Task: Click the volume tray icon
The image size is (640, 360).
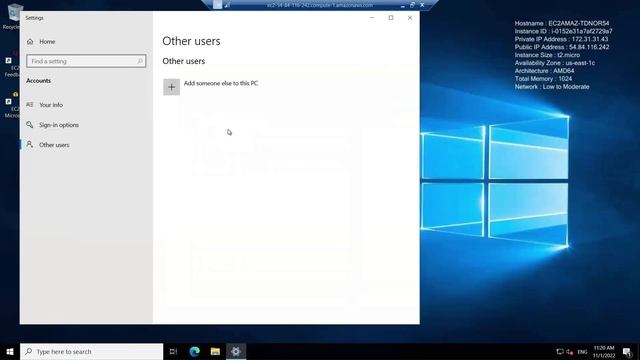Action: (570, 351)
